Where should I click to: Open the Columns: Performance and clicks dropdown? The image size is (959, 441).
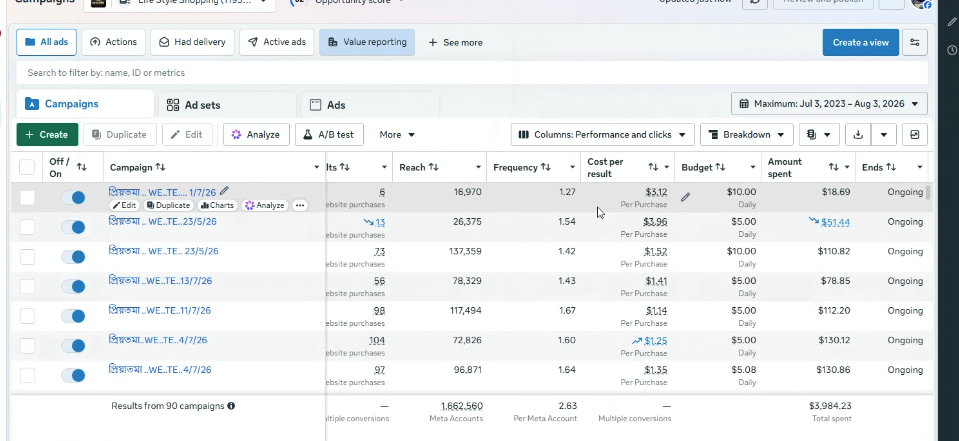tap(602, 135)
